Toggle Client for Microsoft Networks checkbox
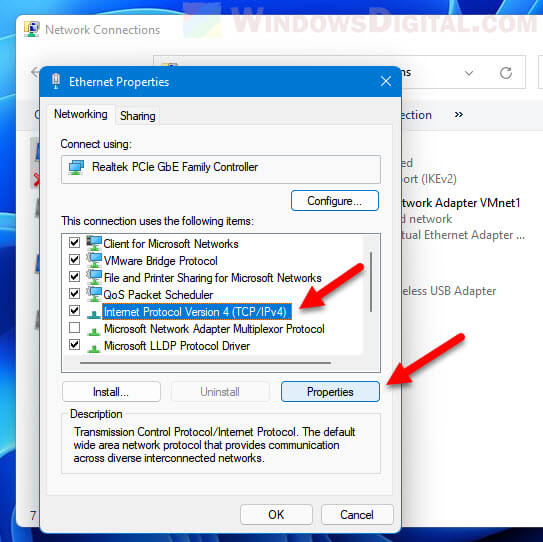This screenshot has height=542, width=543. 74,242
